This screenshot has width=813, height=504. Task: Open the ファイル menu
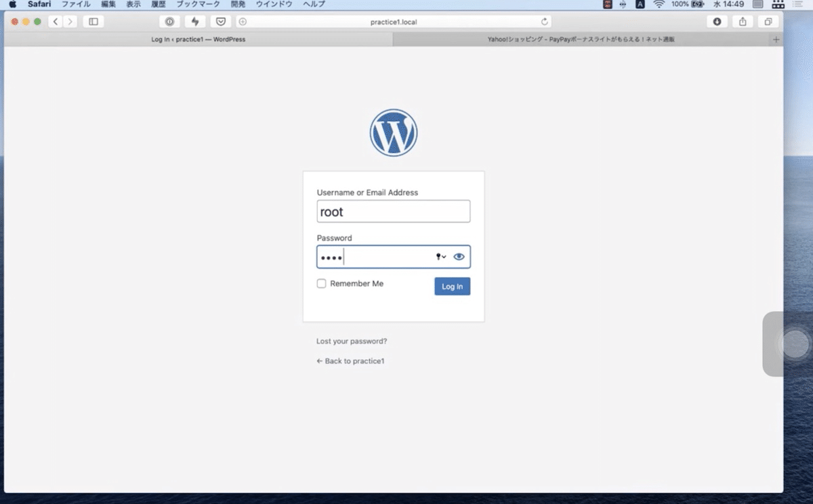pos(76,4)
